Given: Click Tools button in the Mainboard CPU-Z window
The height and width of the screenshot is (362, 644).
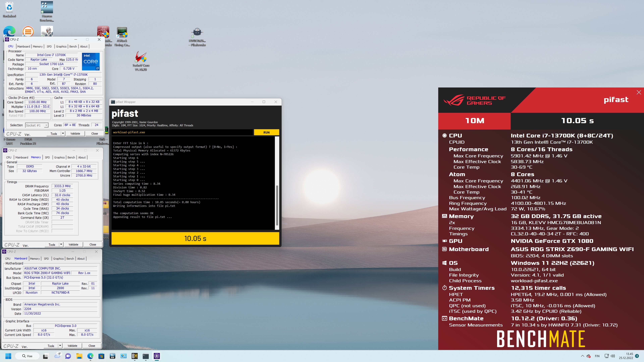Looking at the screenshot, I should coord(51,346).
